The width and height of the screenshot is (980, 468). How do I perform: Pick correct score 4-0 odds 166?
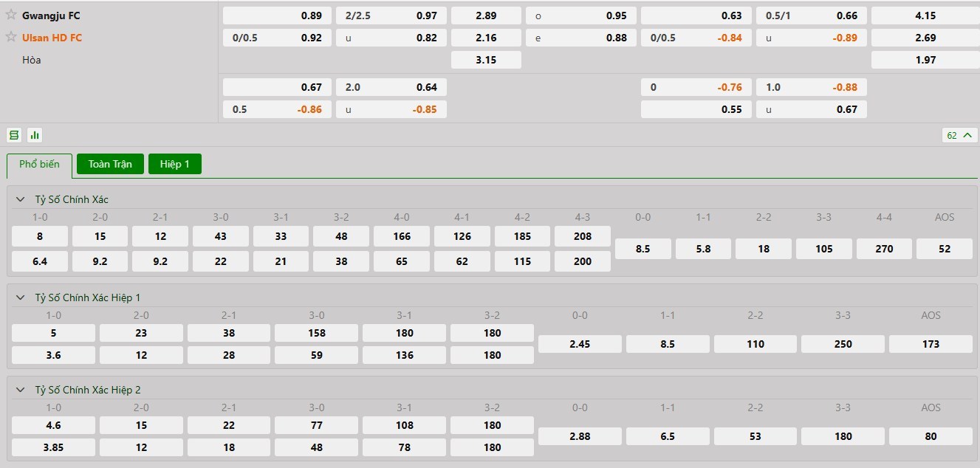pyautogui.click(x=402, y=236)
